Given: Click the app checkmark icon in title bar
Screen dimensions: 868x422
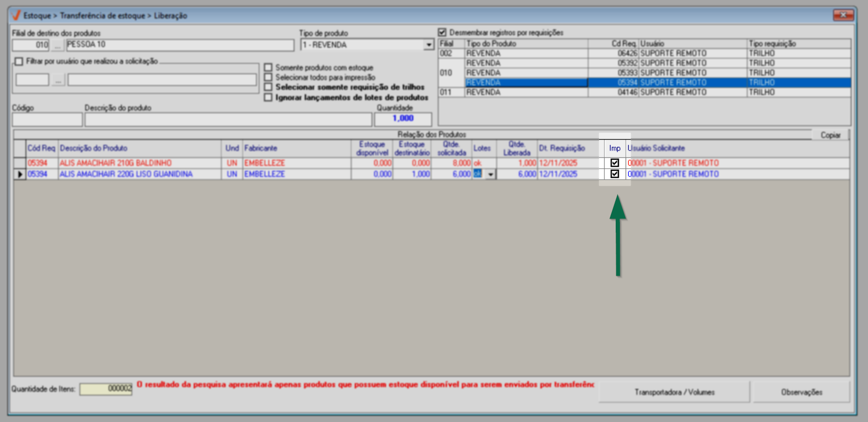Looking at the screenshot, I should click(16, 15).
